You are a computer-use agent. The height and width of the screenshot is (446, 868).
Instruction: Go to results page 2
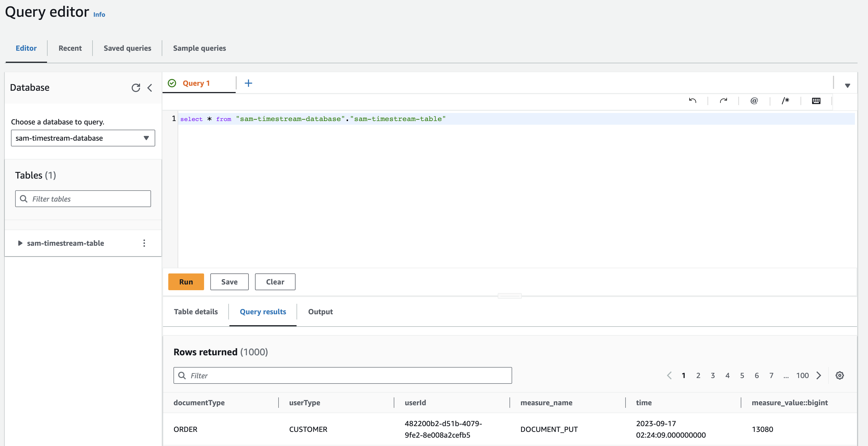point(698,375)
